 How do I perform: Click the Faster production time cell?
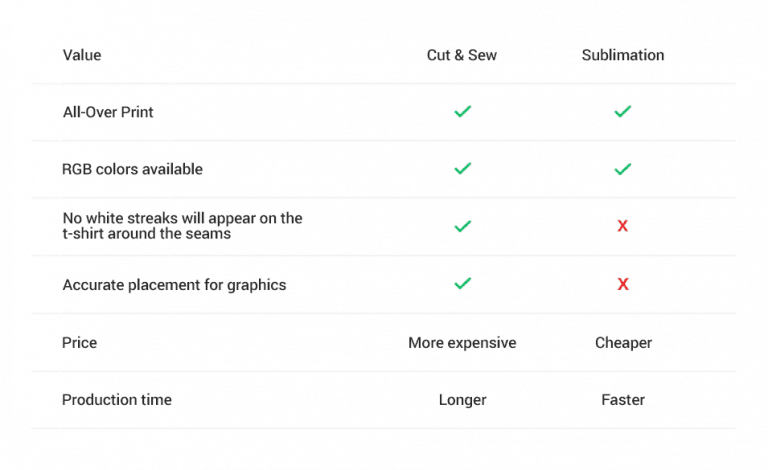pyautogui.click(x=622, y=399)
